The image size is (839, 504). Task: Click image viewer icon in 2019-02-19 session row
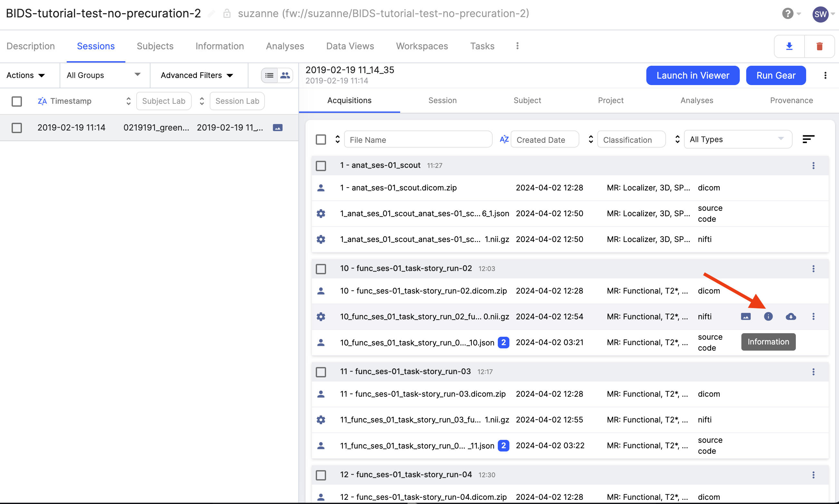(278, 128)
